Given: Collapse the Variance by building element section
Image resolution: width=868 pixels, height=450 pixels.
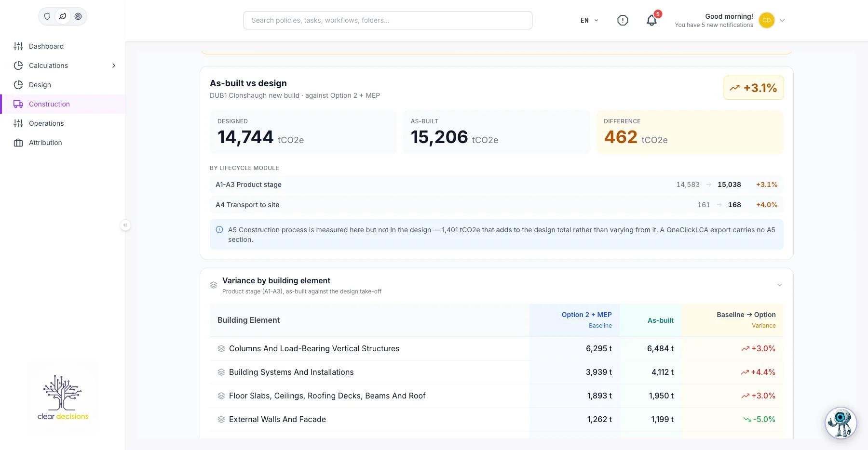Looking at the screenshot, I should [779, 285].
